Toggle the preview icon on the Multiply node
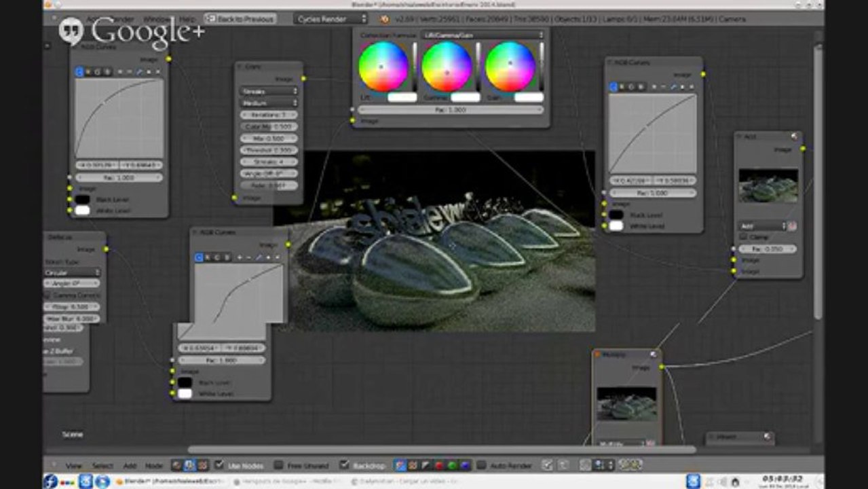868x489 pixels. click(x=653, y=354)
